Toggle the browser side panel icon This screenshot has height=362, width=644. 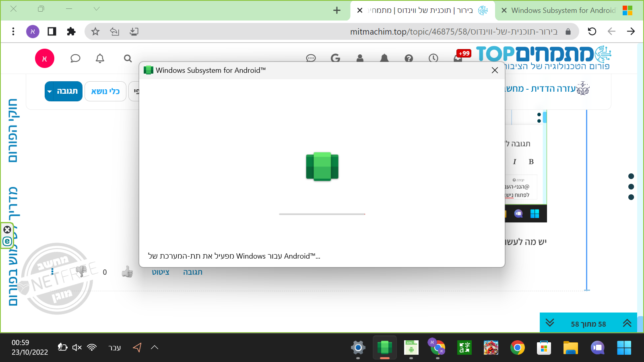click(x=52, y=31)
